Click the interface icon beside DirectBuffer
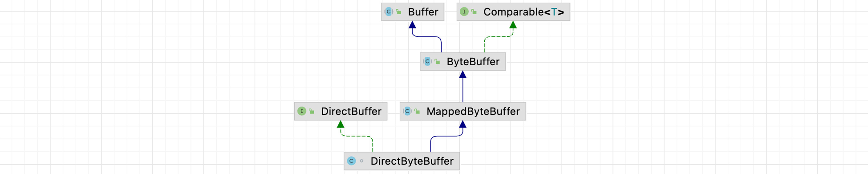 point(302,111)
